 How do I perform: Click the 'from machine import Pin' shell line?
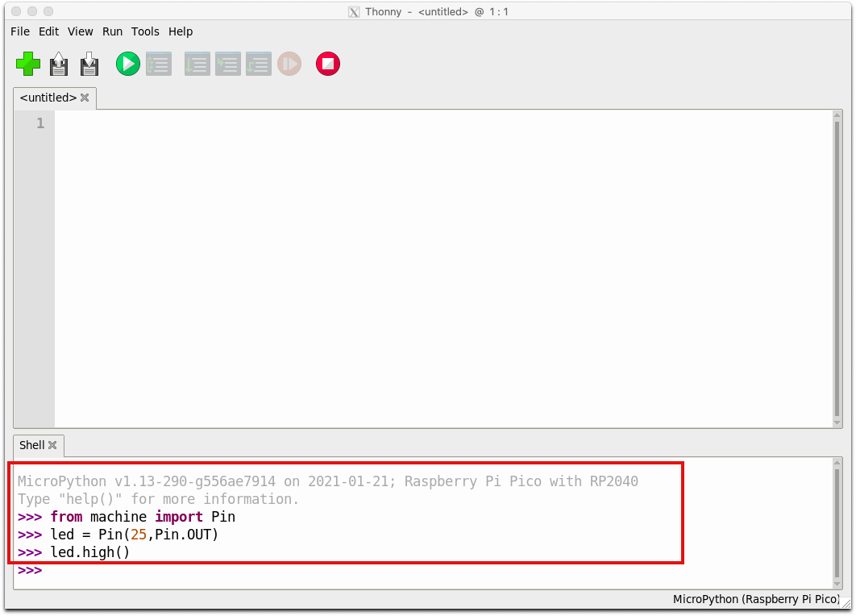click(x=143, y=517)
